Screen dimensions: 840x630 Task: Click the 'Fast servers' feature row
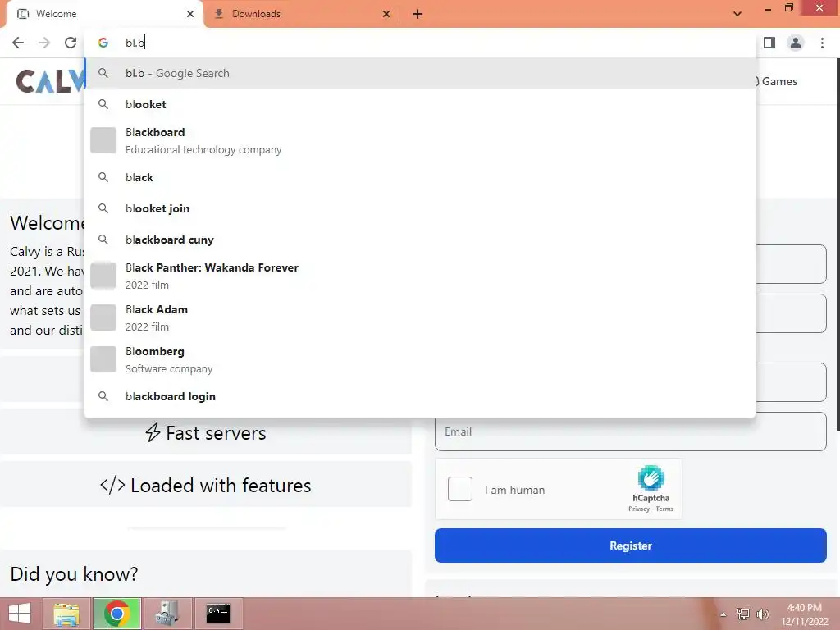coord(206,433)
